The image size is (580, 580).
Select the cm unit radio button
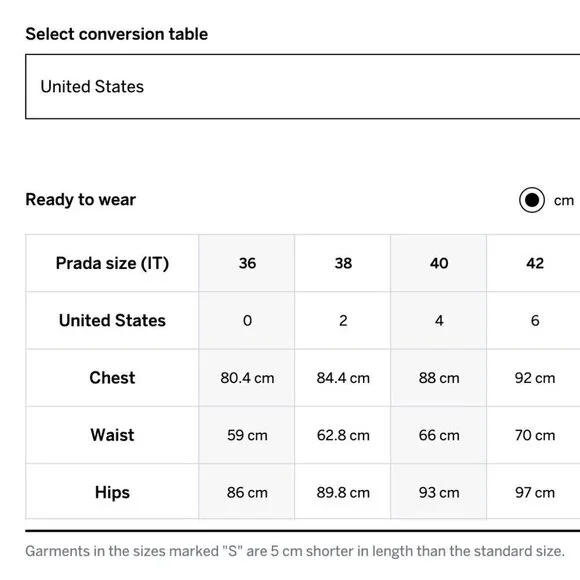(532, 200)
